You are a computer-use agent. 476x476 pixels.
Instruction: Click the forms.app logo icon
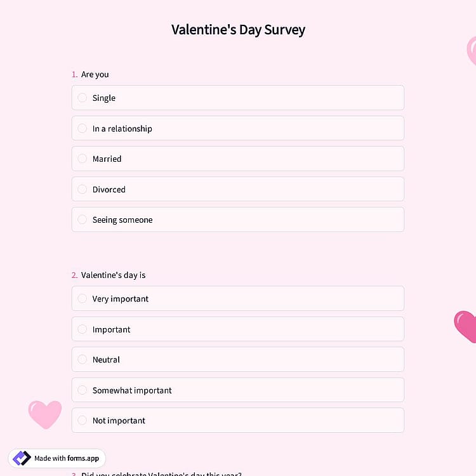tap(22, 458)
